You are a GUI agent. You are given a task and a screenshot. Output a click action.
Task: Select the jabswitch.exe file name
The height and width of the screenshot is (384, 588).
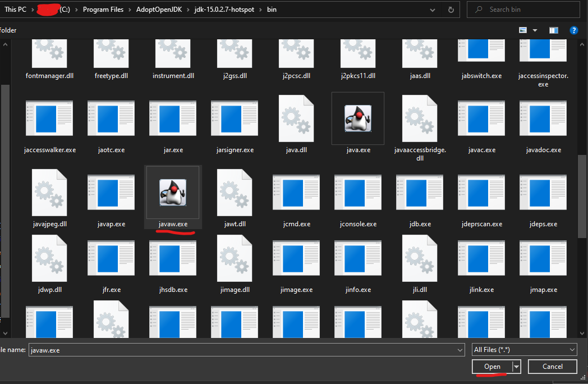(481, 76)
